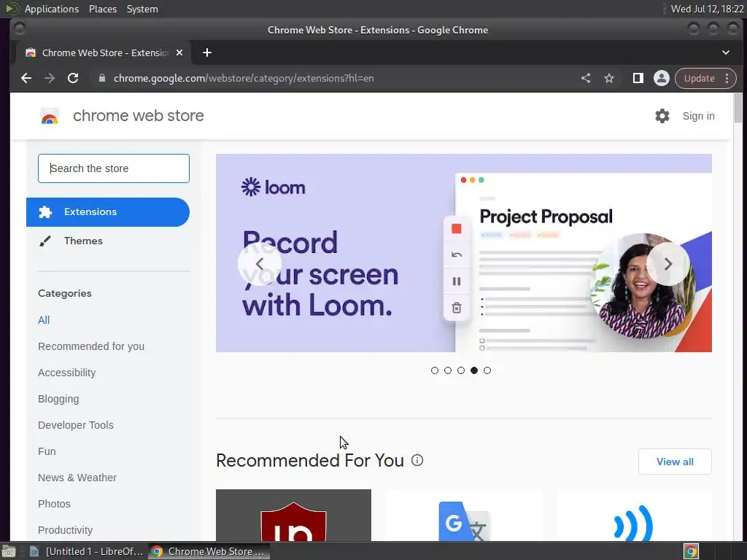Click the address bar URL
Viewport: 747px width, 560px height.
click(x=244, y=78)
